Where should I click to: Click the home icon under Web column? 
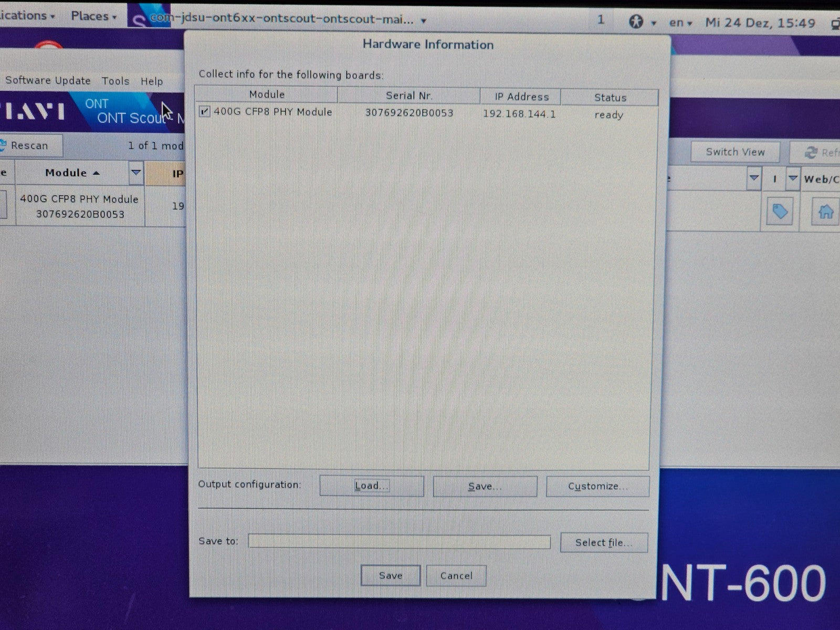coord(825,212)
